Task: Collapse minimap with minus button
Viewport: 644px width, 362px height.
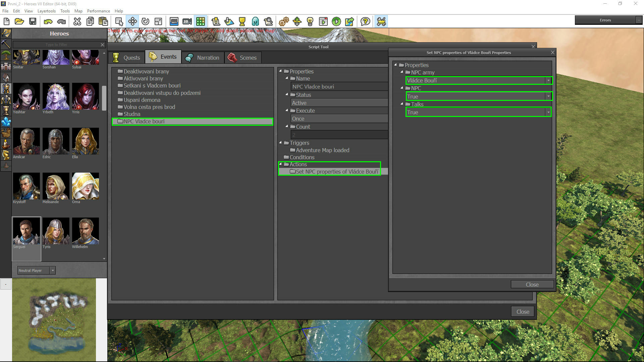Action: (6, 284)
